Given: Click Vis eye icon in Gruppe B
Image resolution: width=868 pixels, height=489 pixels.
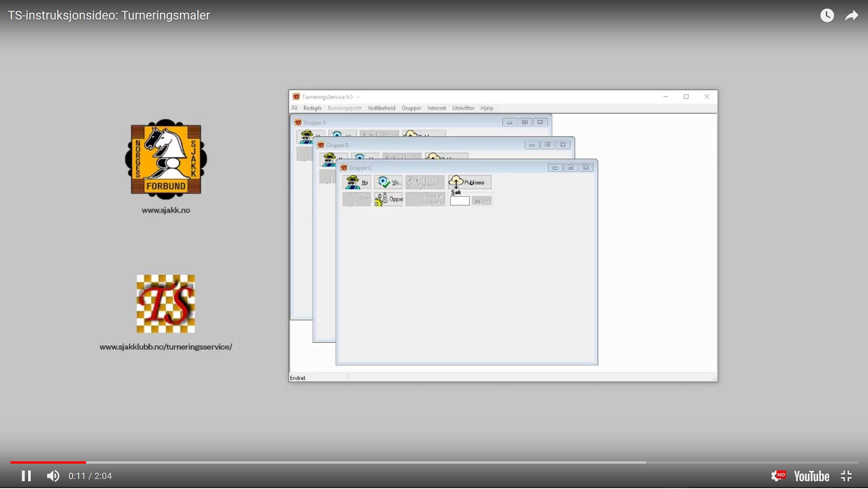Looking at the screenshot, I should coord(360,157).
